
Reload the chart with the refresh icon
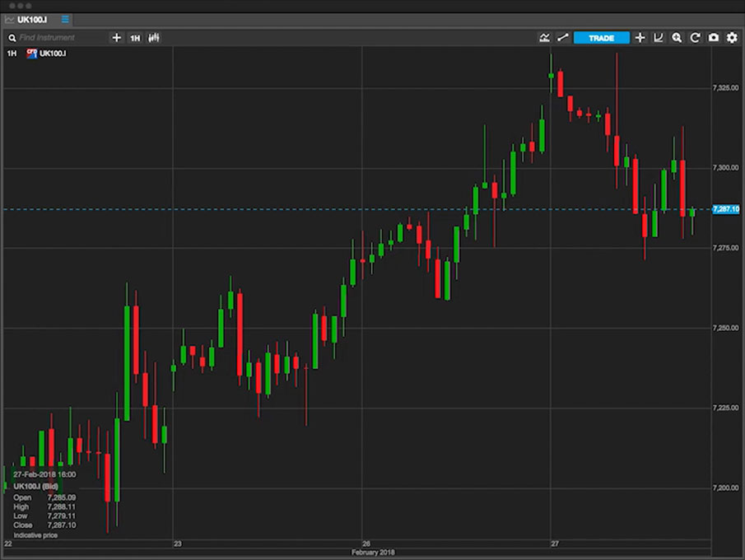pyautogui.click(x=695, y=37)
